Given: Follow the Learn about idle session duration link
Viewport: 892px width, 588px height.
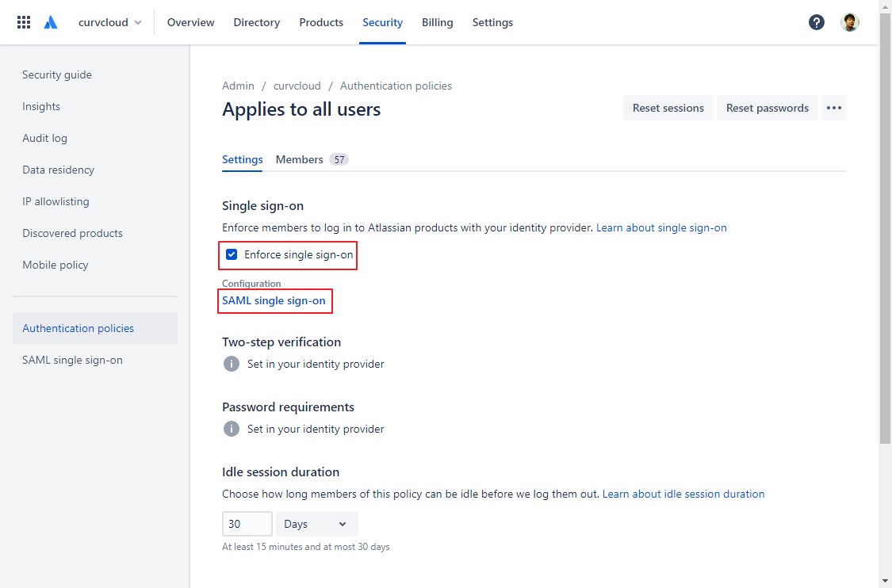Looking at the screenshot, I should point(683,494).
